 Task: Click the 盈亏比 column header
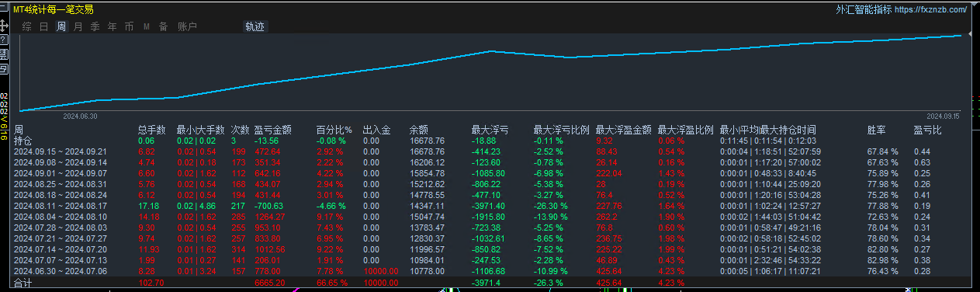tap(927, 130)
